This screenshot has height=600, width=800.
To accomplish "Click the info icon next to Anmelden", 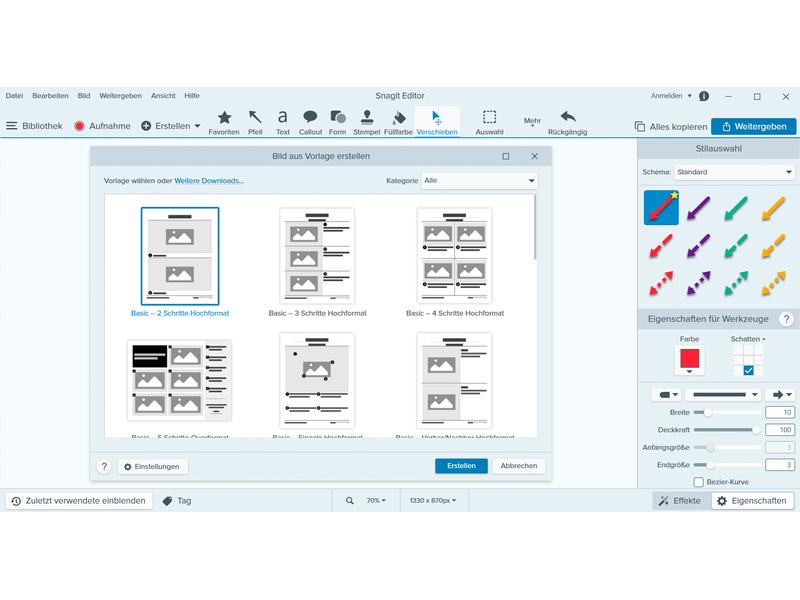I will click(704, 96).
